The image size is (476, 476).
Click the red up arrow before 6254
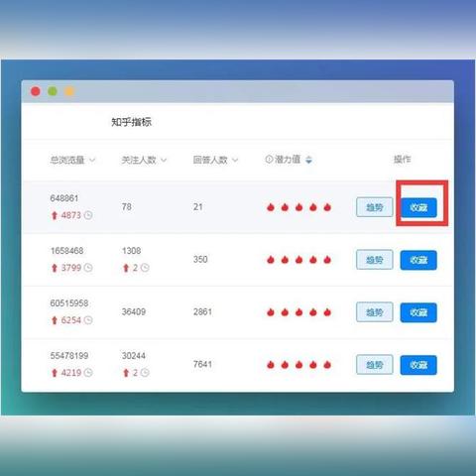point(55,320)
